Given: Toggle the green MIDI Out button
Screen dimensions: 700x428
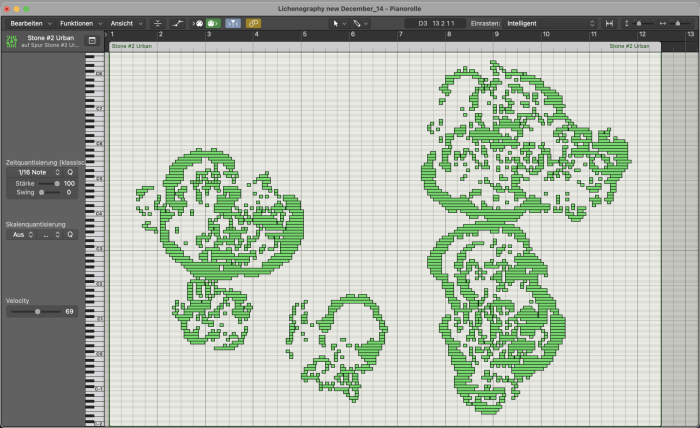Looking at the screenshot, I should pyautogui.click(x=212, y=23).
